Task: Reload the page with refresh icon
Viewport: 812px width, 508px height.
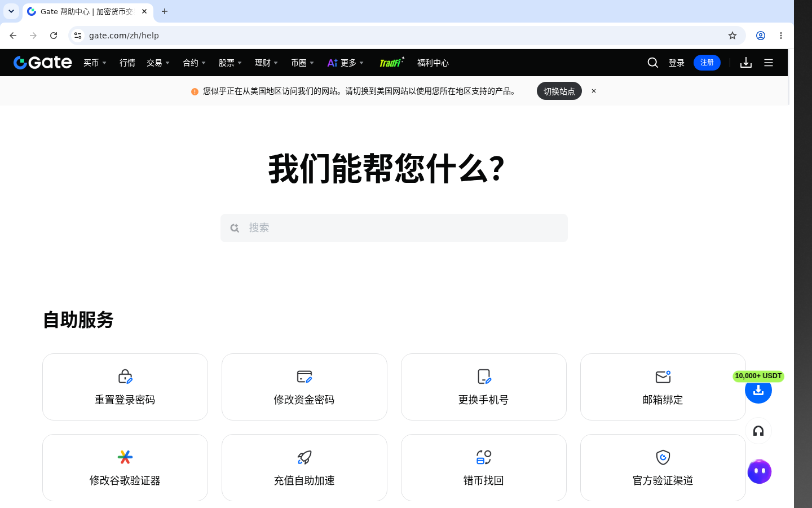Action: click(54, 36)
